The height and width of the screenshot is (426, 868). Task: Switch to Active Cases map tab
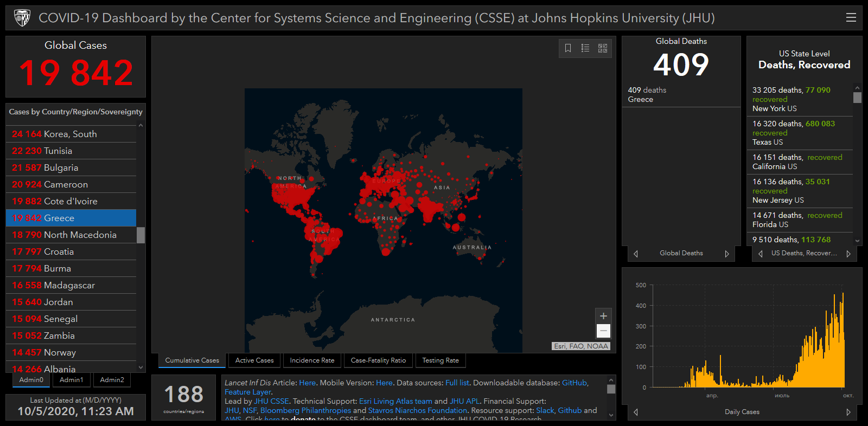[x=254, y=360]
